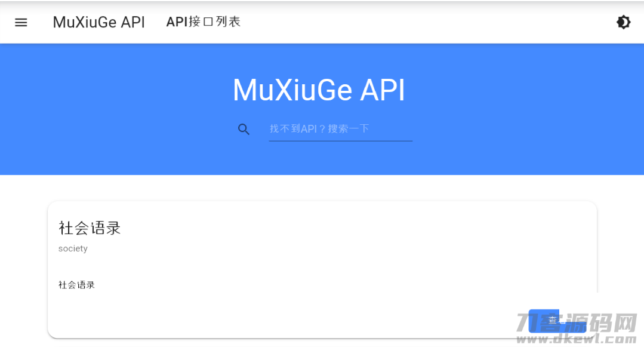The width and height of the screenshot is (644, 347).
Task: Click the magnifying glass search icon
Action: coord(244,129)
